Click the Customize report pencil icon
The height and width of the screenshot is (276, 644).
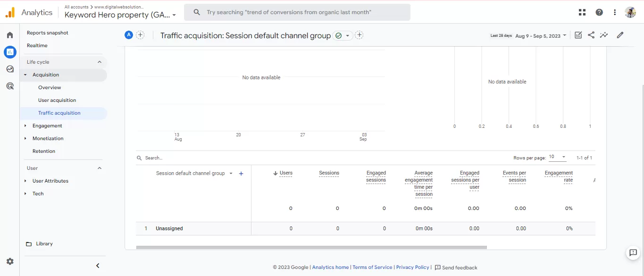click(x=620, y=35)
